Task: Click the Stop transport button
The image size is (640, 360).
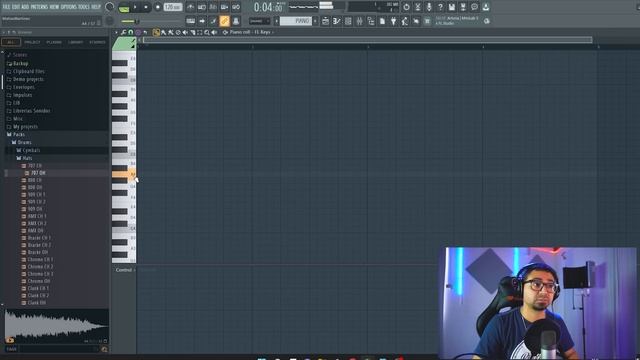Action: 146,7
